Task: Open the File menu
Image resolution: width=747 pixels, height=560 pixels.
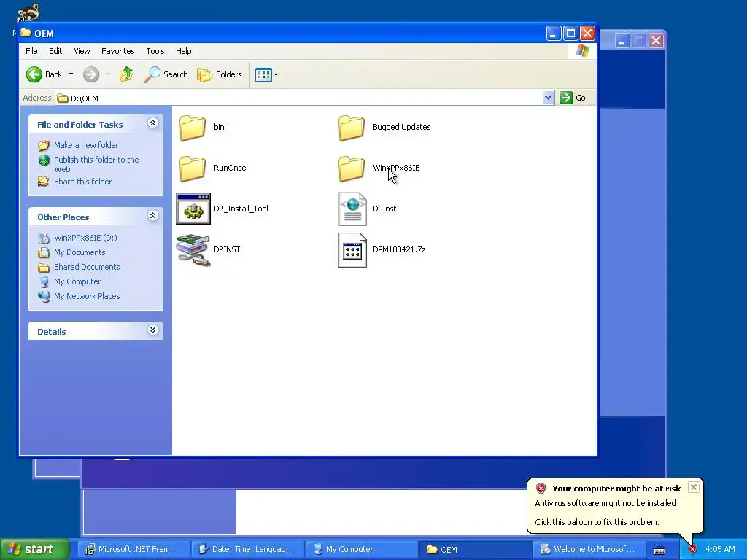Action: [31, 51]
